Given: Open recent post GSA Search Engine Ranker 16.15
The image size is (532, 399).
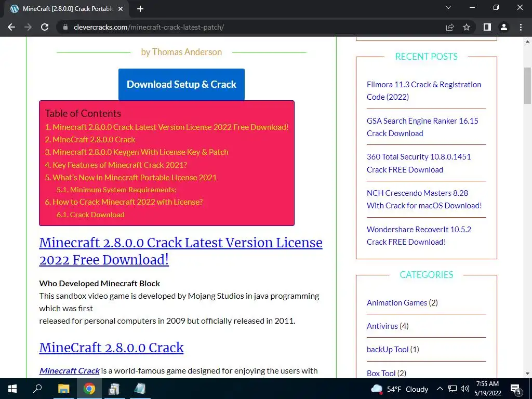Looking at the screenshot, I should [422, 127].
